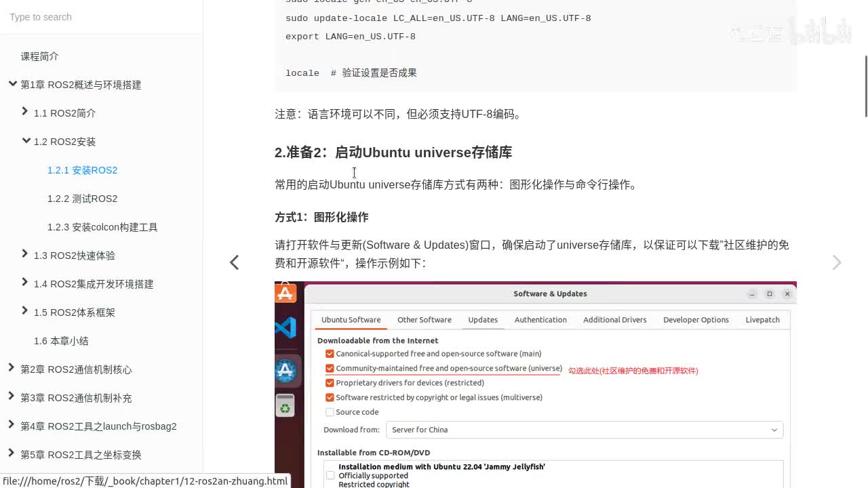Viewport: 868px width, 488px height.
Task: Open the Livepatch tab
Action: pyautogui.click(x=763, y=320)
